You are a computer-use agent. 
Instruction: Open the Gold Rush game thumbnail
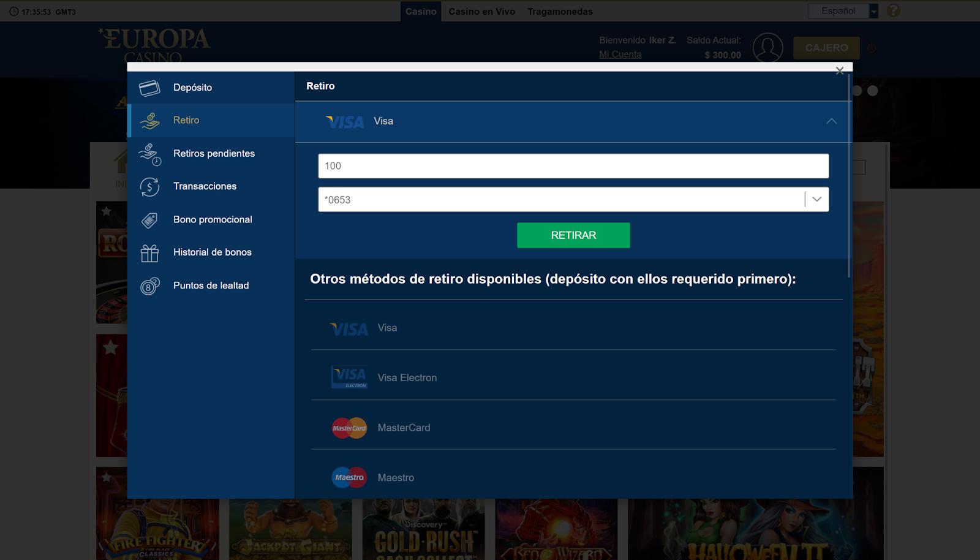423,529
